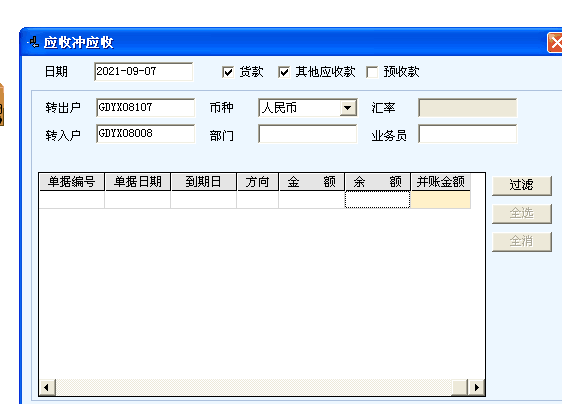This screenshot has height=404, width=562.
Task: Click the partially visible icon at left edge
Action: tap(2, 104)
